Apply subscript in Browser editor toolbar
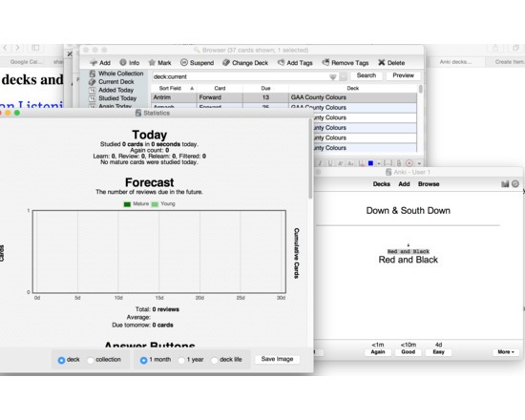 click(x=350, y=163)
